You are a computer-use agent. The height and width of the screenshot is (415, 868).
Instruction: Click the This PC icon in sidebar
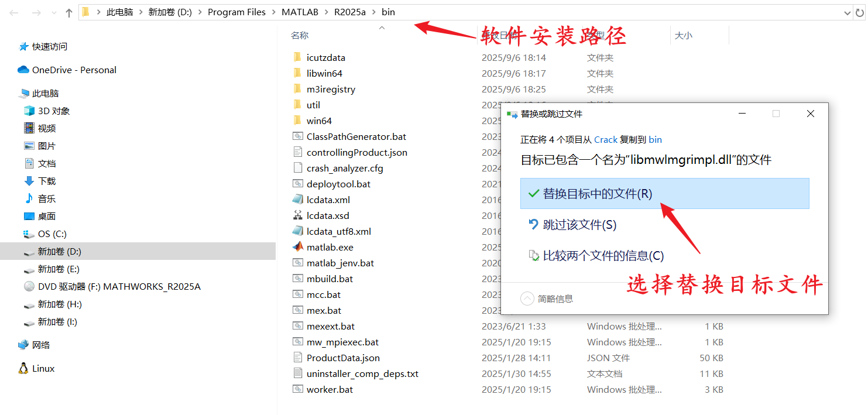coord(24,93)
